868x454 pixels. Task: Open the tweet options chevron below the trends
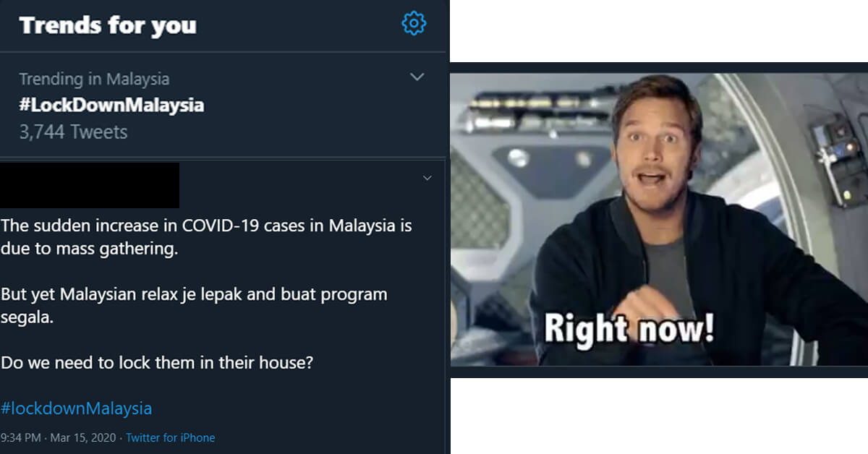point(427,178)
